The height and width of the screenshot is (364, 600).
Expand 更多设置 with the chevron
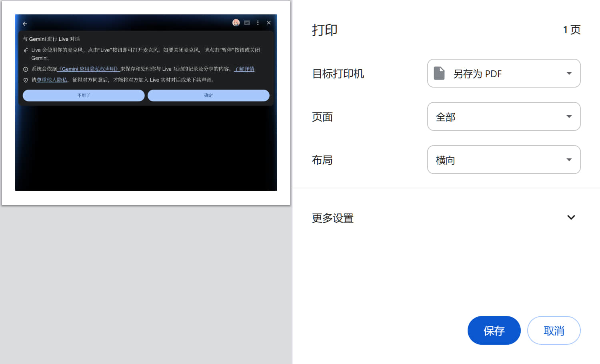pyautogui.click(x=571, y=218)
